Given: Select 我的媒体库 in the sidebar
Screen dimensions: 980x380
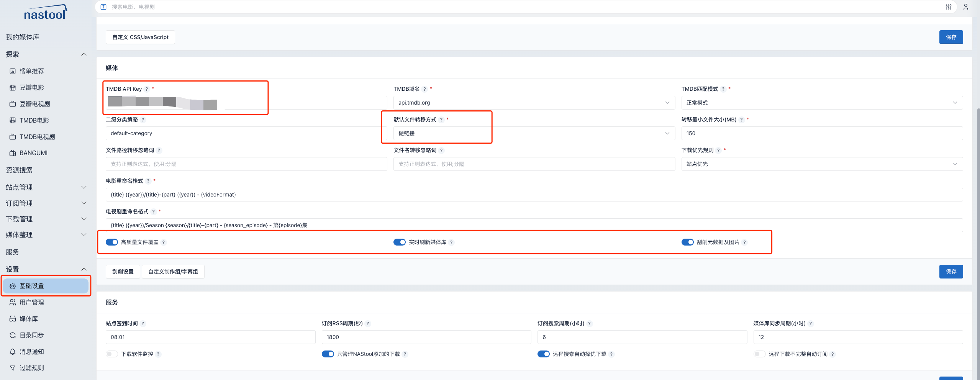Looking at the screenshot, I should [x=23, y=37].
